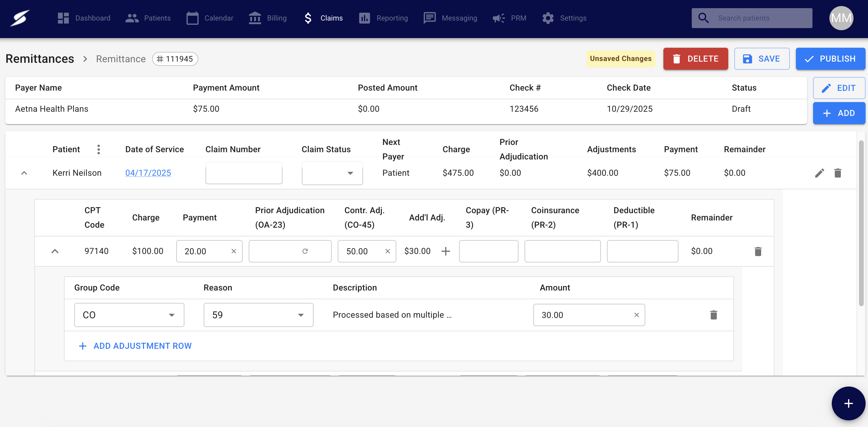Open Claim Status dropdown
The image size is (868, 427).
click(332, 173)
